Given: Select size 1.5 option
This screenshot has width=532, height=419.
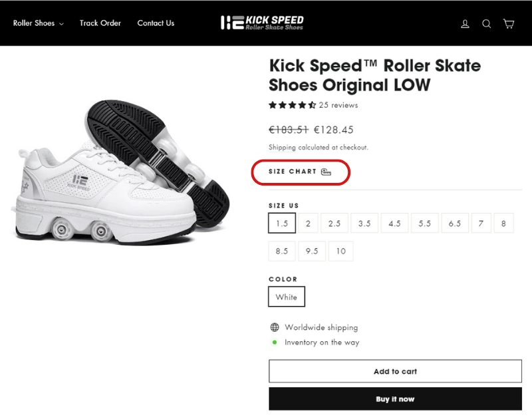Looking at the screenshot, I should click(x=282, y=223).
